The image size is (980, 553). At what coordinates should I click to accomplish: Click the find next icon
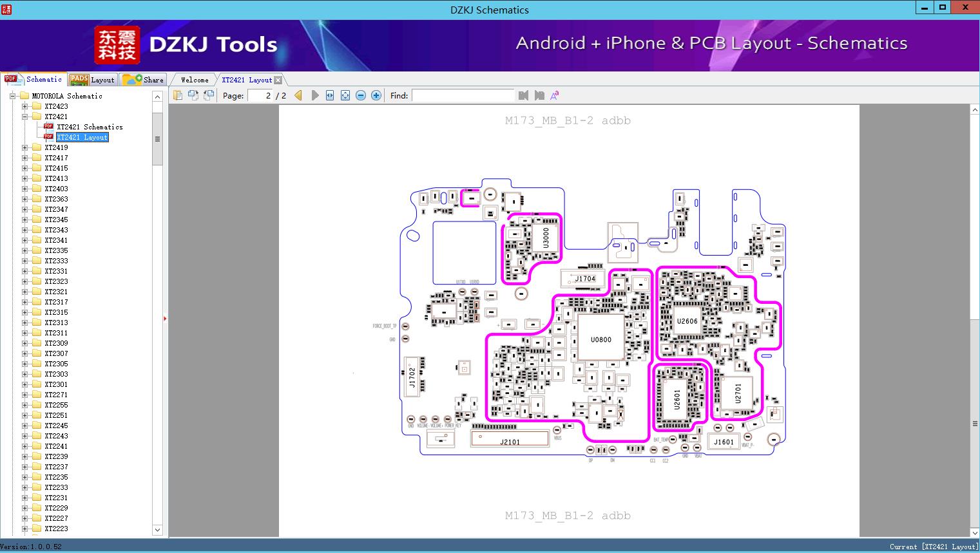tap(539, 95)
